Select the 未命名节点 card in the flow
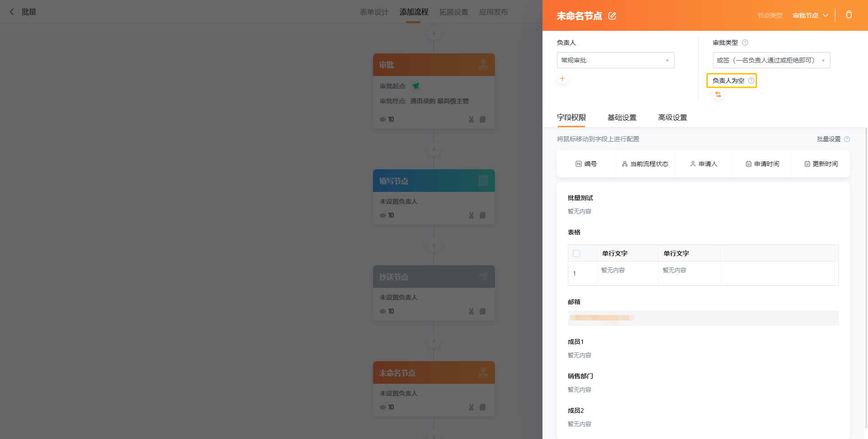Viewport: 868px width, 439px height. pos(434,389)
